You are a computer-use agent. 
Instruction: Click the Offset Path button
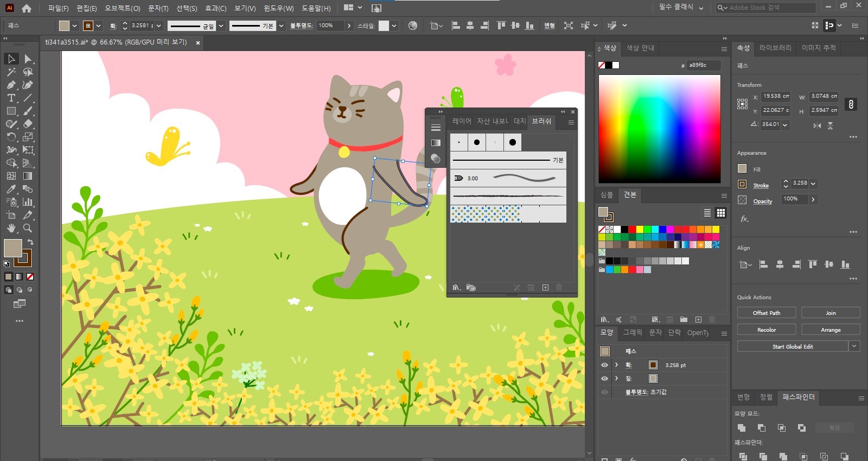766,313
